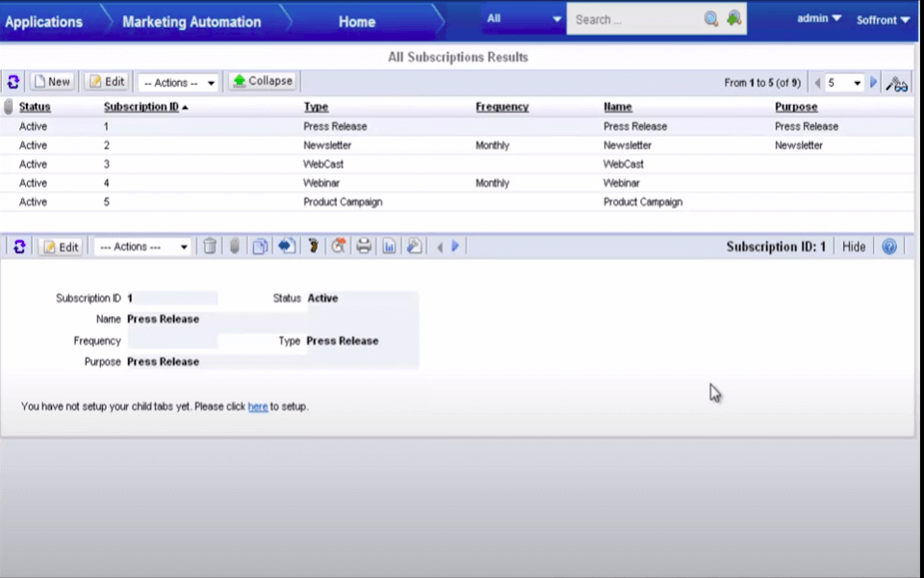Click Edit in the detail toolbar
Screen dimensions: 924x578
(62, 247)
